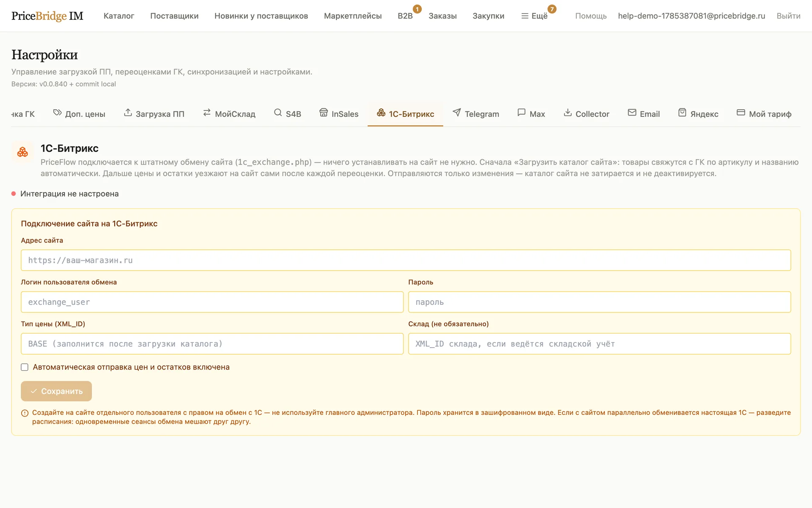The height and width of the screenshot is (508, 812).
Task: Switch to the Collector tab
Action: (587, 114)
